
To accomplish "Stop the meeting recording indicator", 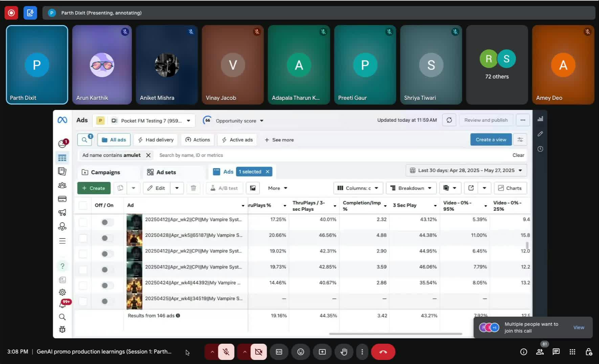I will 11,13.
